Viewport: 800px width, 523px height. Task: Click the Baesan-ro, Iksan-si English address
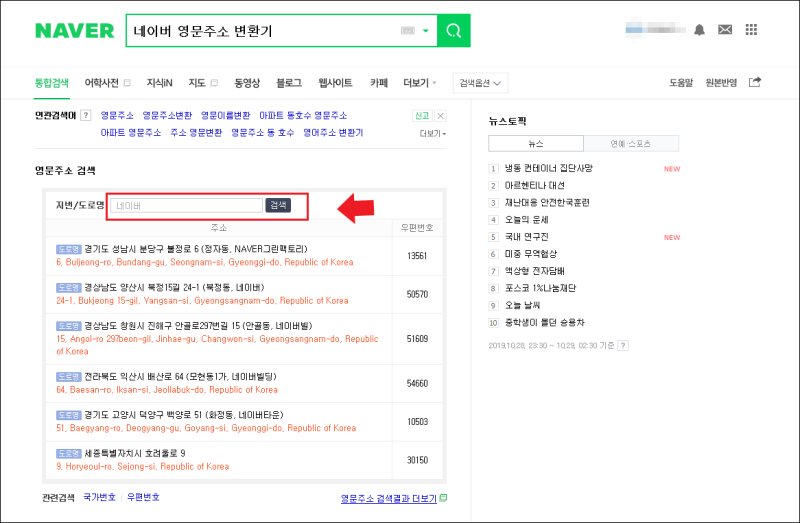(x=167, y=390)
